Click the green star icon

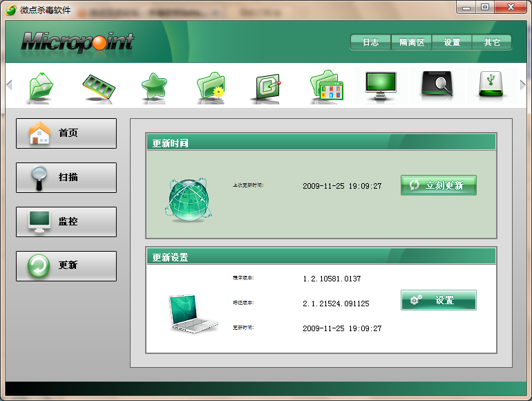[154, 86]
